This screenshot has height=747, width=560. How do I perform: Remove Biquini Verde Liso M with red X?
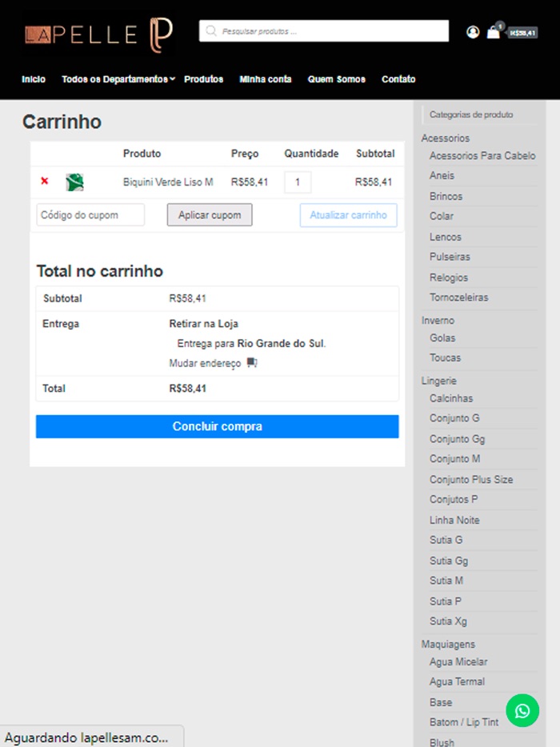point(44,181)
